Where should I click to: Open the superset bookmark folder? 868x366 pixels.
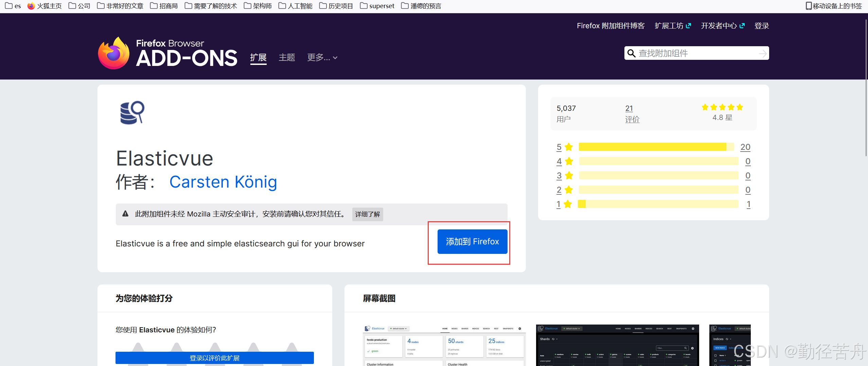point(377,6)
